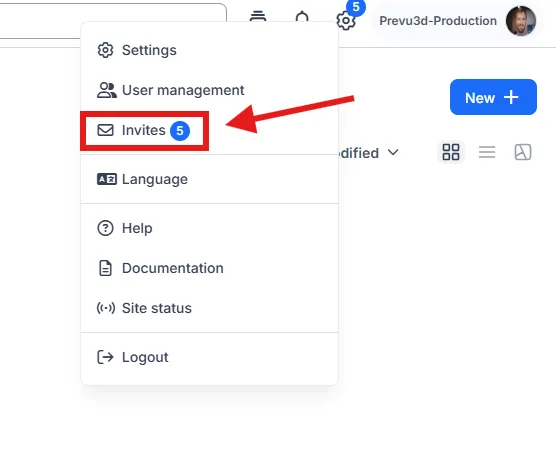Click the envelope icon next to Invites

[x=105, y=130]
